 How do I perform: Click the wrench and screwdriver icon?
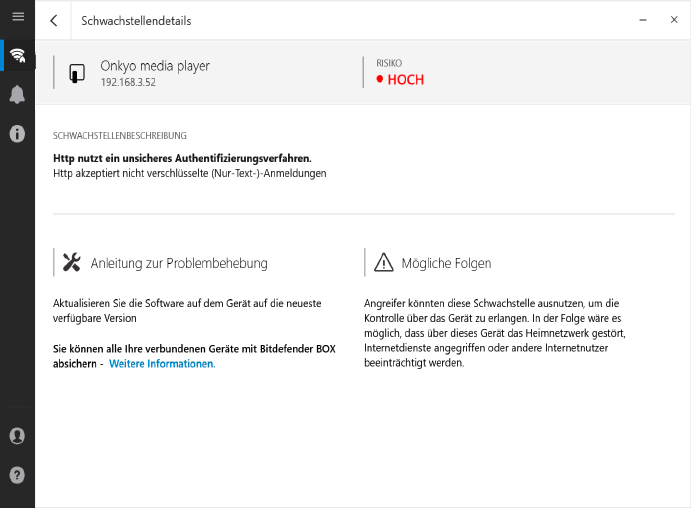pyautogui.click(x=72, y=263)
